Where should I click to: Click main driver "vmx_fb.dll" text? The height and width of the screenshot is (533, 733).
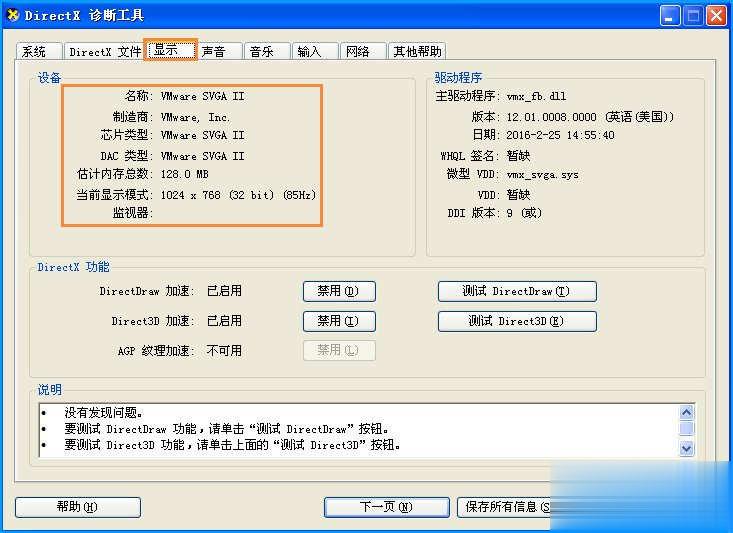tap(536, 96)
